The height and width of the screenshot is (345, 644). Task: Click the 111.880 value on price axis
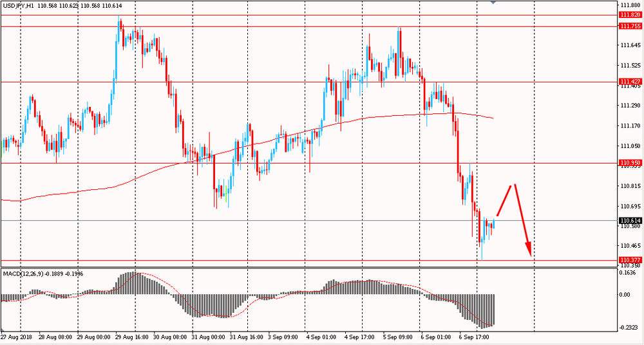pyautogui.click(x=631, y=6)
